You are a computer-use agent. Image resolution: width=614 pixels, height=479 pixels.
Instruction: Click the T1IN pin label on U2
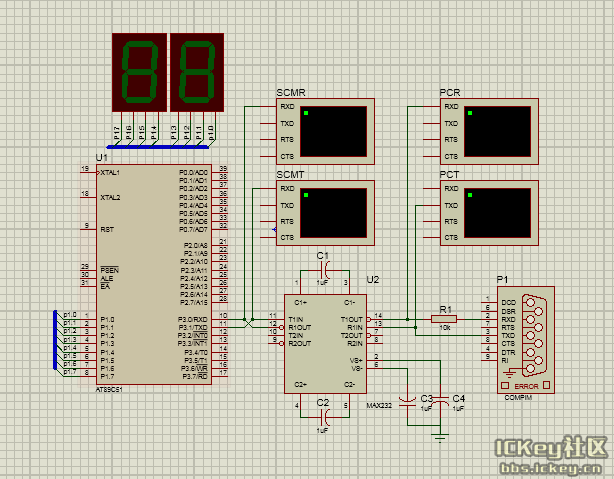click(296, 320)
